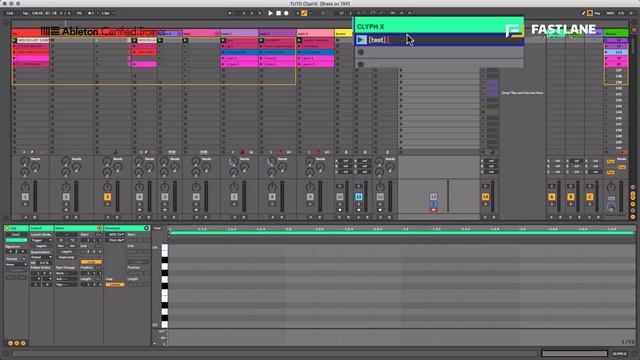Toggle track 13 activator on CLYPH X track
The image size is (640, 360).
(433, 197)
